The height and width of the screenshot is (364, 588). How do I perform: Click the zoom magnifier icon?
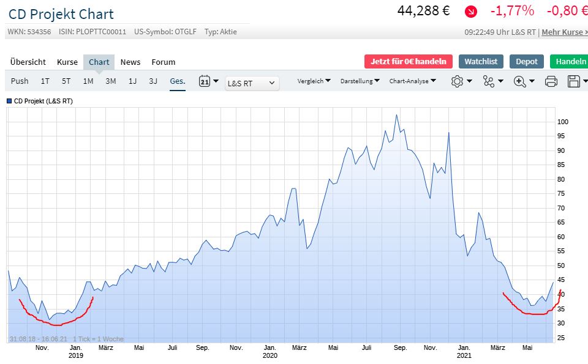pos(520,81)
